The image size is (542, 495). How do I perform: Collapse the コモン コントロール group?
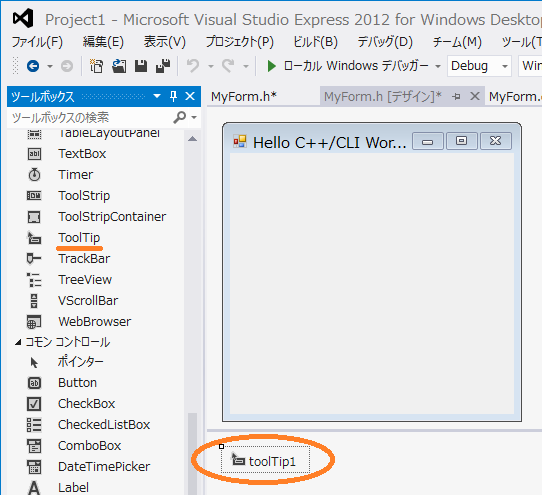click(x=18, y=342)
